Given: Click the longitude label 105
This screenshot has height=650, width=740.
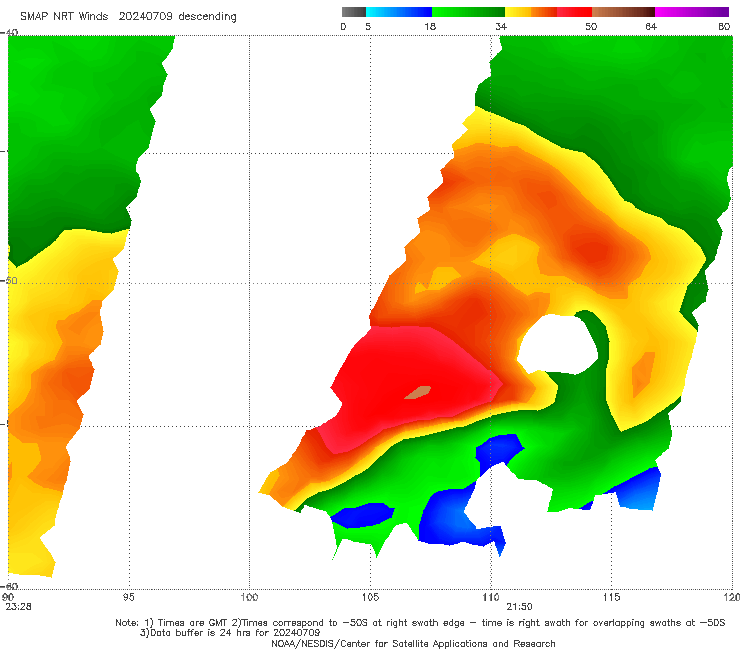Looking at the screenshot, I should (370, 597).
